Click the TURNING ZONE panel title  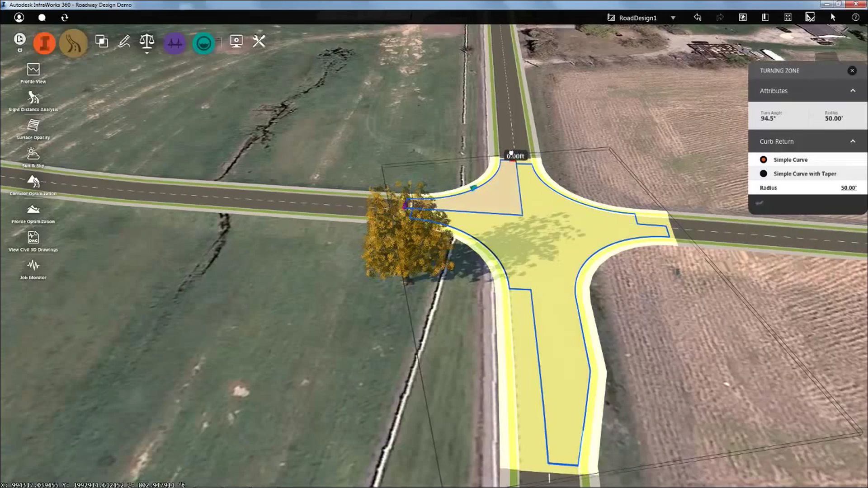pyautogui.click(x=779, y=71)
